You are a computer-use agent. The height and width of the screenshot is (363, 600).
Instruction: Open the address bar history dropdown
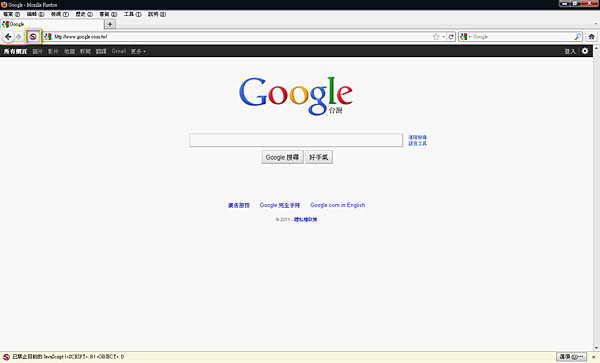point(443,37)
